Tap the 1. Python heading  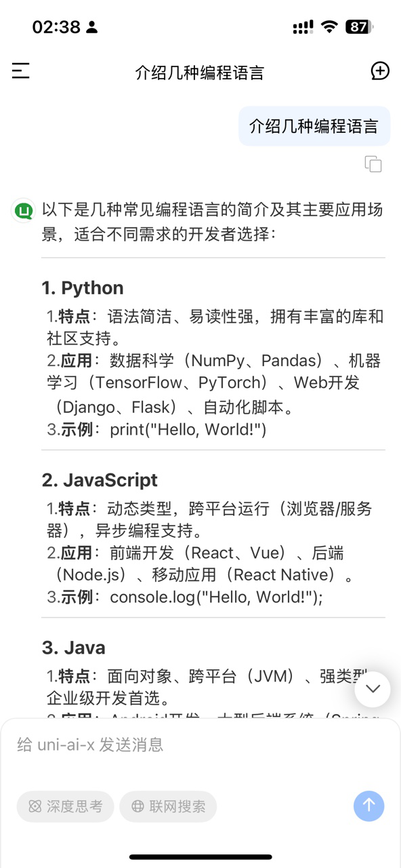click(x=83, y=288)
